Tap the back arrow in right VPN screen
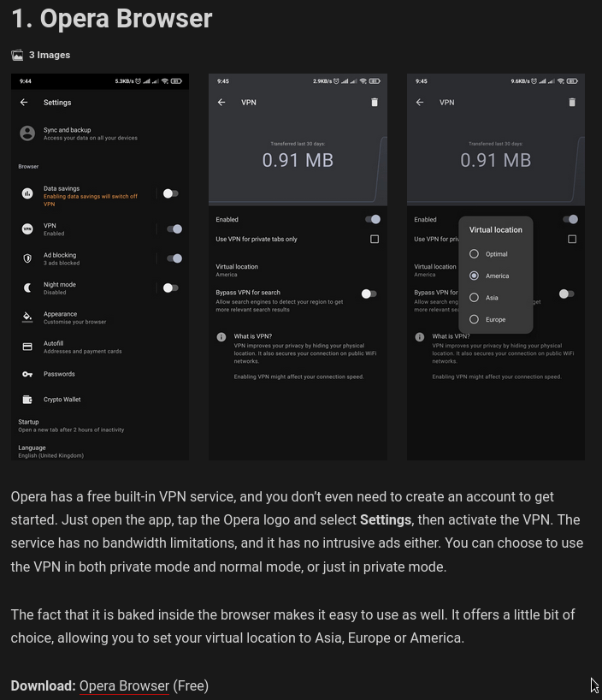 pos(420,102)
